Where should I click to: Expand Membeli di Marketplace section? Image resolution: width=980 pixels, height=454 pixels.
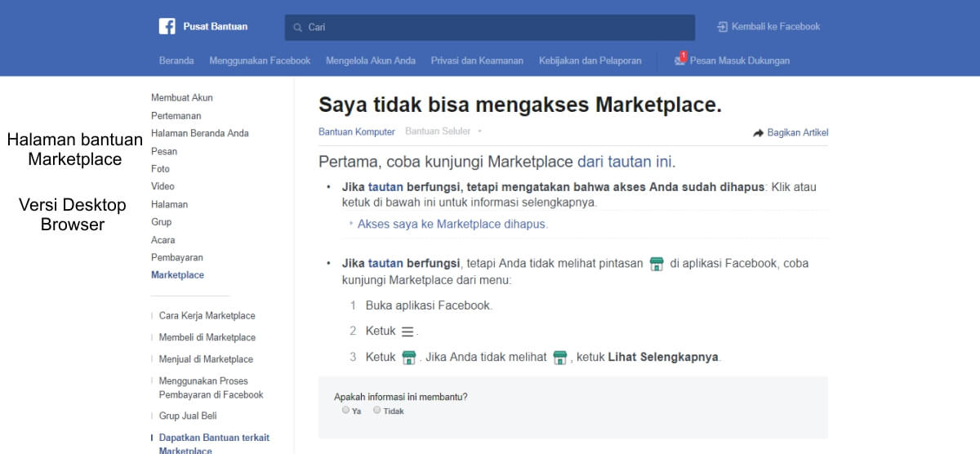(x=207, y=337)
